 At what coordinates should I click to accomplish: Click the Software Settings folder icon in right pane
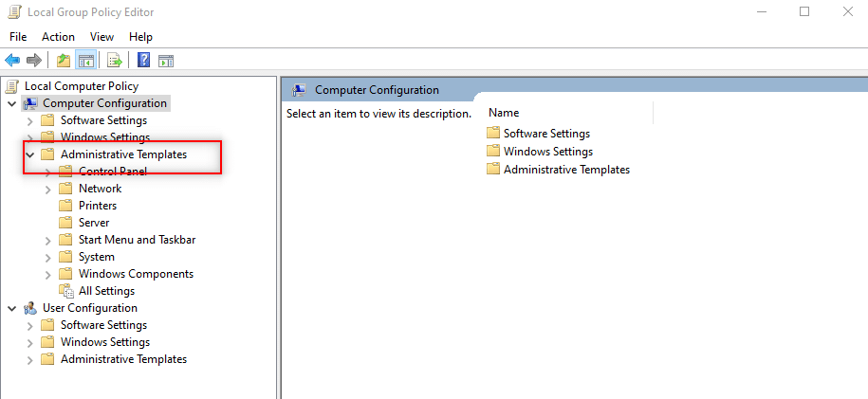click(492, 134)
